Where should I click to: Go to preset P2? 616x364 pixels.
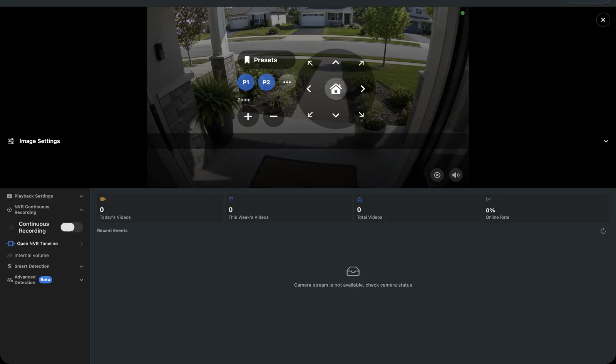[x=266, y=82]
